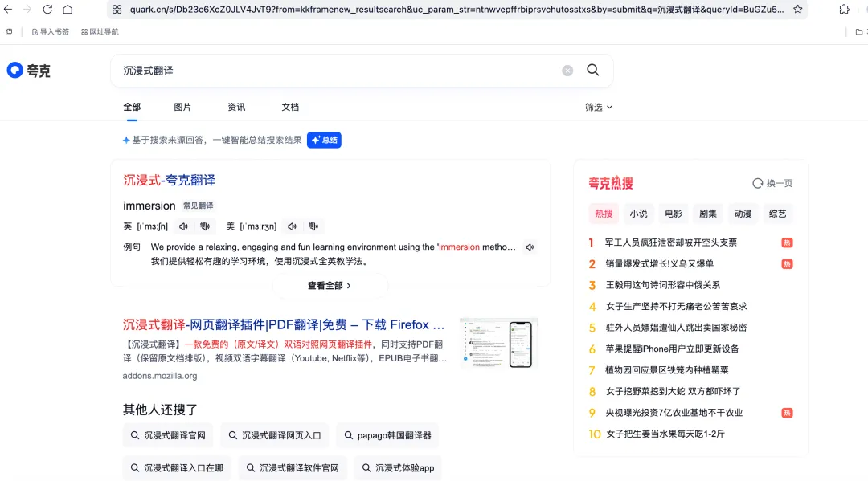Screen dimensions: 868x481
Task: Click the 常见翻译 tag label
Action: coord(199,206)
